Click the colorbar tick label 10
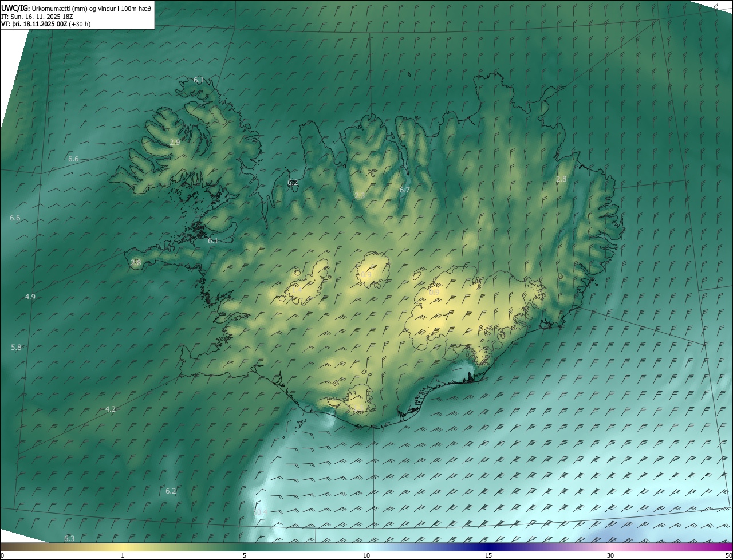This screenshot has width=733, height=560. [x=366, y=556]
